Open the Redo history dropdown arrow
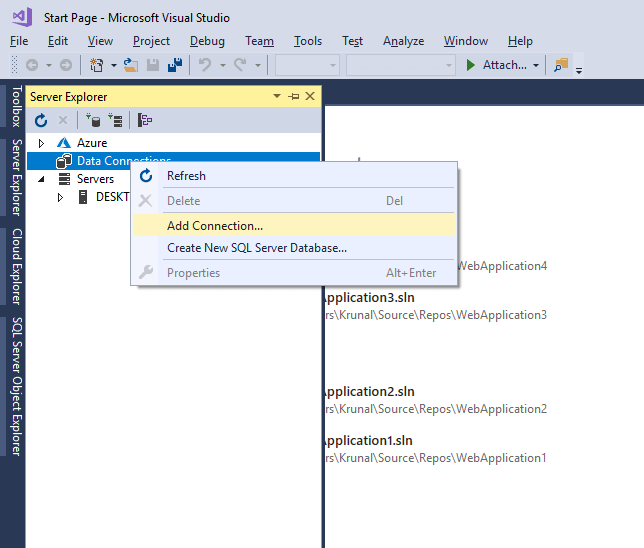 point(258,65)
